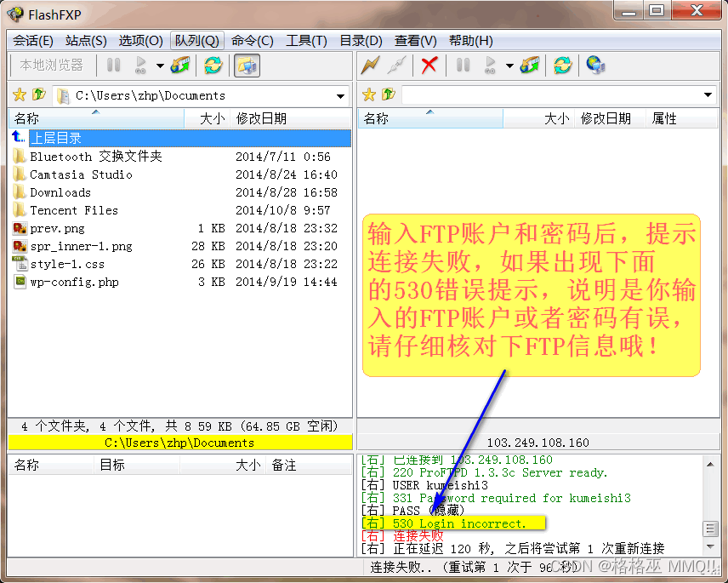728x583 pixels.
Task: Refresh the local file list
Action: [x=213, y=66]
